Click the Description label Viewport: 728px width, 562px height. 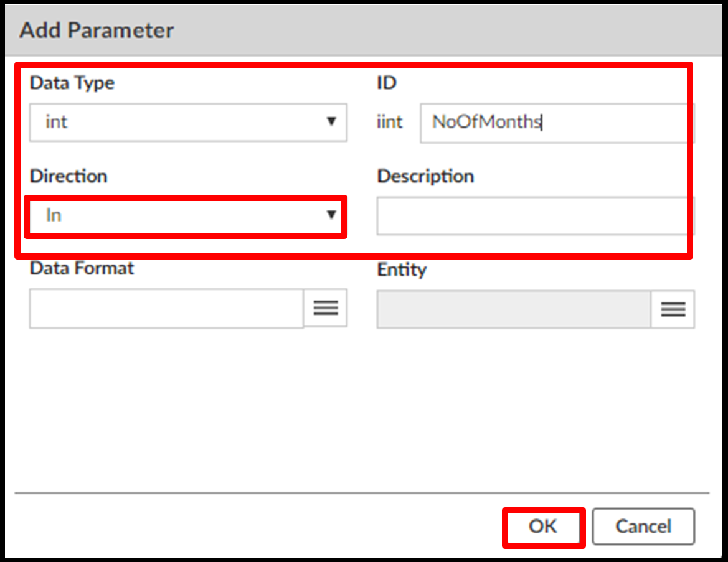425,176
